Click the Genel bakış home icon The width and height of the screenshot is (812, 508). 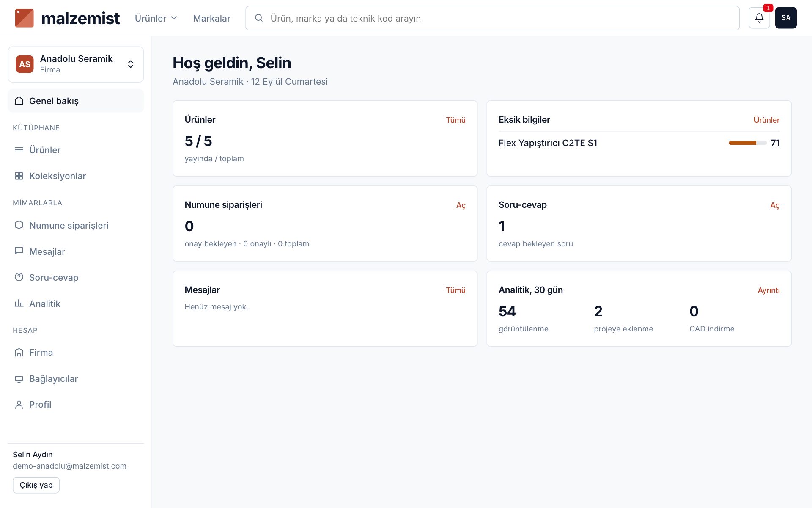pyautogui.click(x=19, y=101)
